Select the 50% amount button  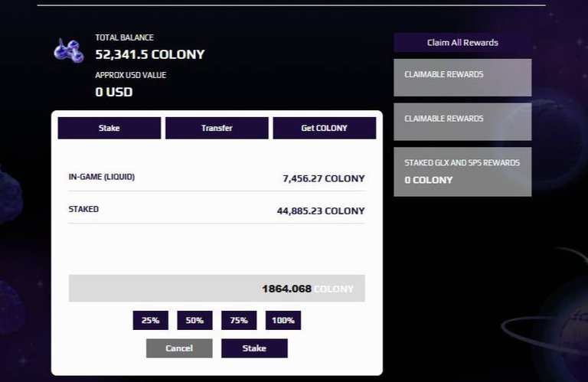194,320
